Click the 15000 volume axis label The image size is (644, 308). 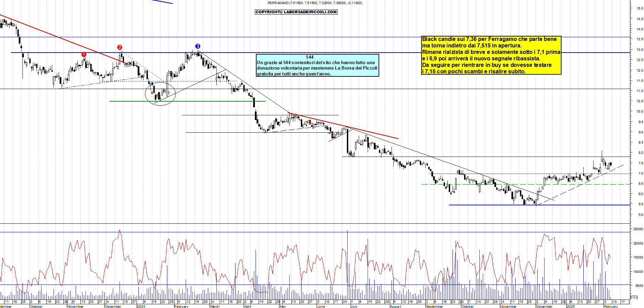(638, 258)
